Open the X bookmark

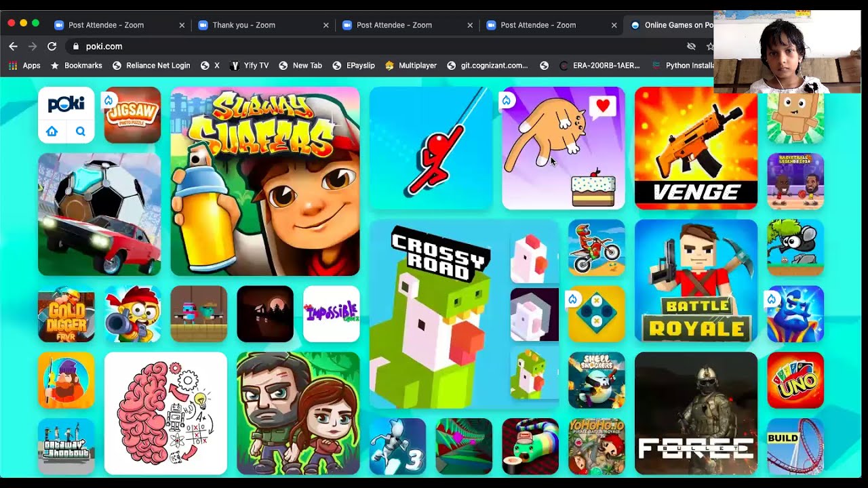pos(210,66)
